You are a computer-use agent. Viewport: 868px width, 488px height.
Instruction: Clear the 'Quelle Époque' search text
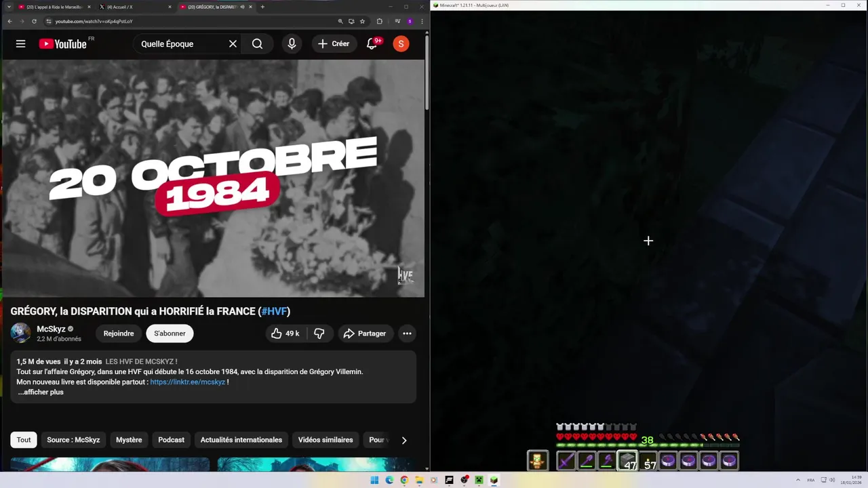coord(233,44)
